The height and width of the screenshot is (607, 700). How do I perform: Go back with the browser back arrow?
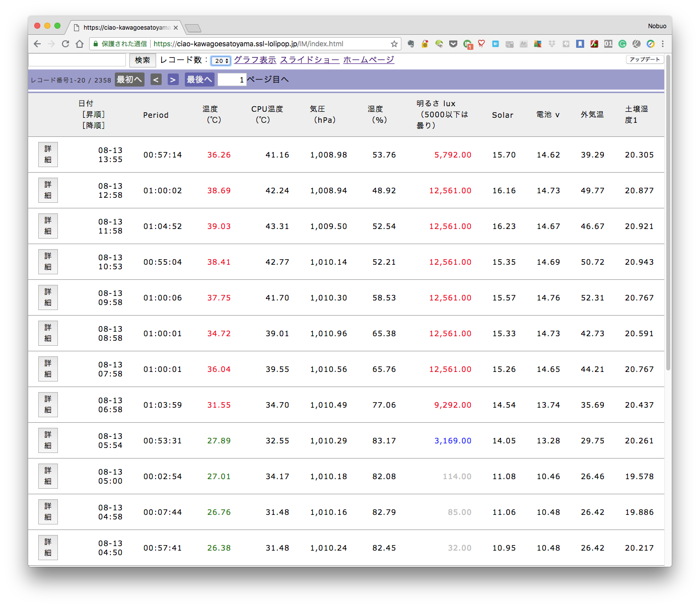(x=37, y=44)
